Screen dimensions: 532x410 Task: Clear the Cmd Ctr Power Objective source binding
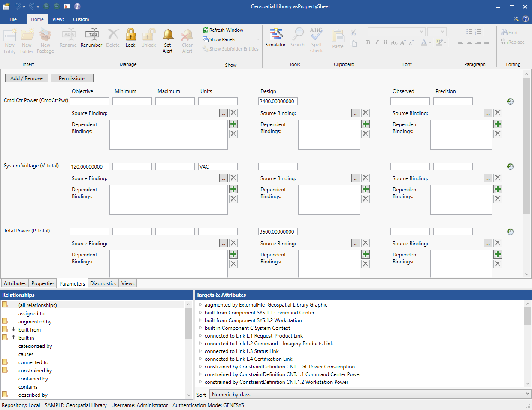233,113
